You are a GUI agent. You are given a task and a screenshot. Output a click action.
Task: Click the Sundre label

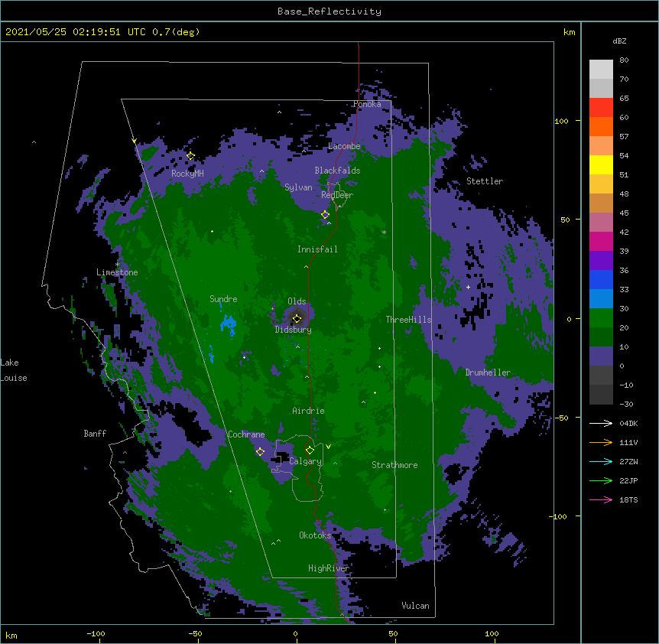[x=223, y=299]
